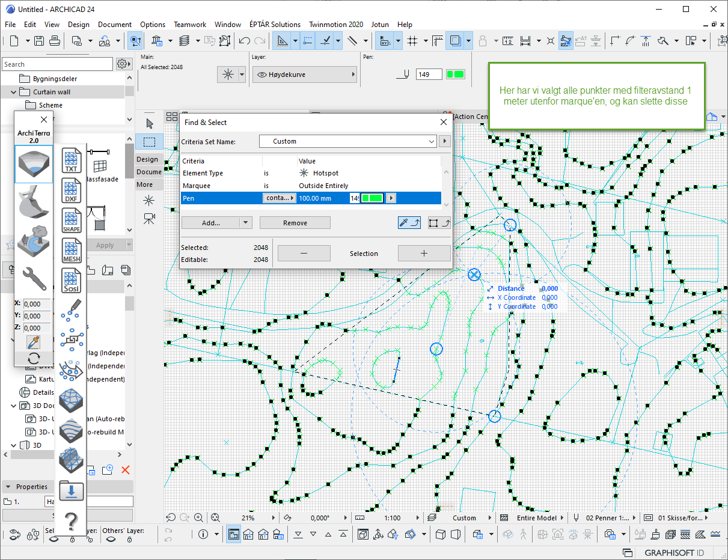Open the Pen 'contains' operator dropdown

pos(280,198)
